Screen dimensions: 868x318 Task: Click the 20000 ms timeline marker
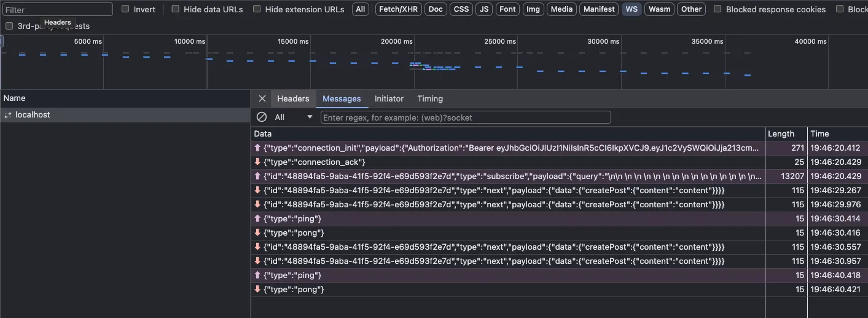397,41
